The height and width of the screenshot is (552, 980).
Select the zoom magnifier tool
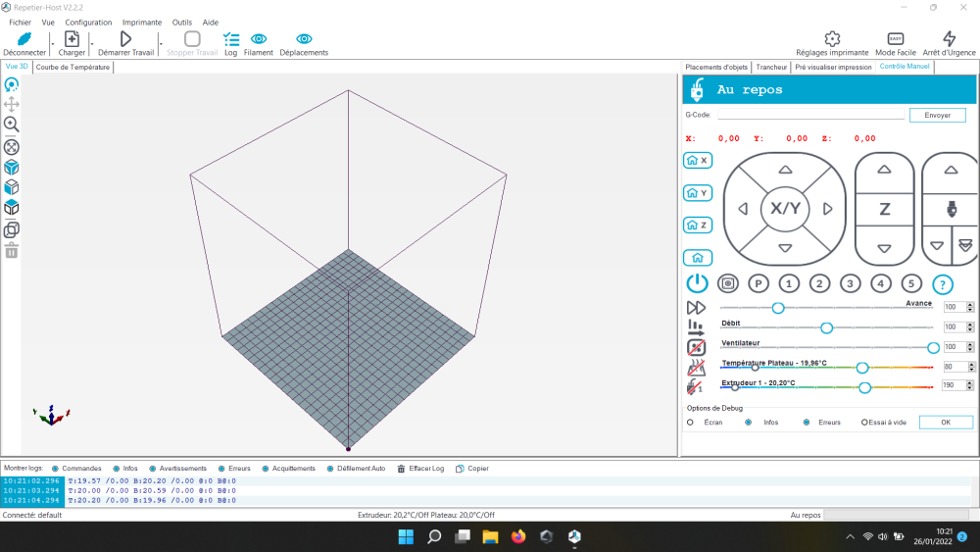tap(11, 125)
